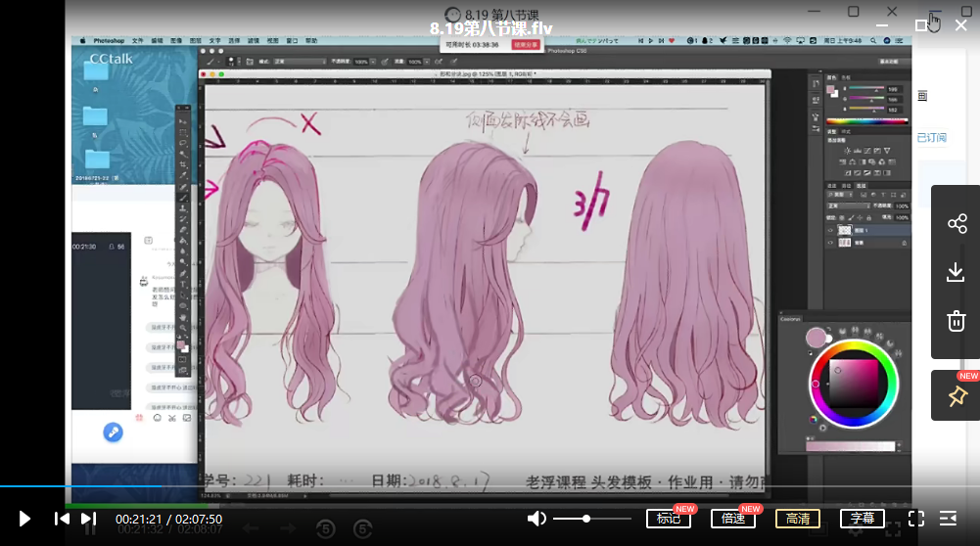This screenshot has width=980, height=546.
Task: Click the 高清 quality button
Action: [798, 519]
